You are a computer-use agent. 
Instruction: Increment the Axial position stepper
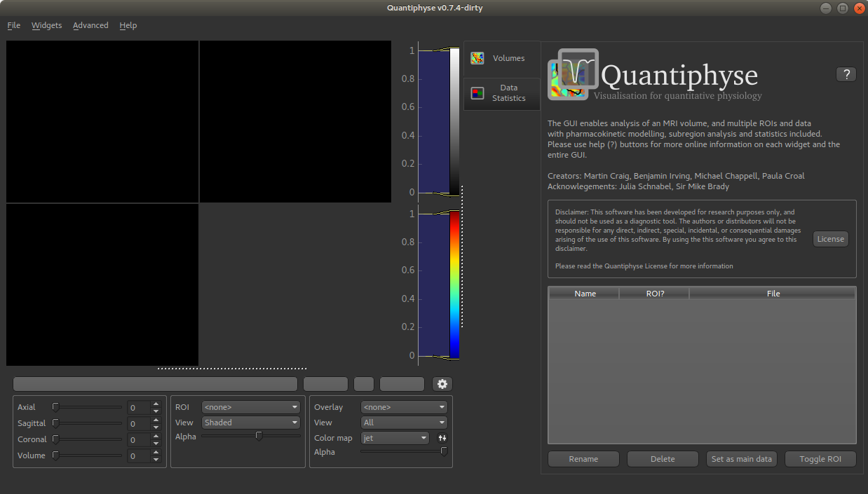[x=156, y=404]
